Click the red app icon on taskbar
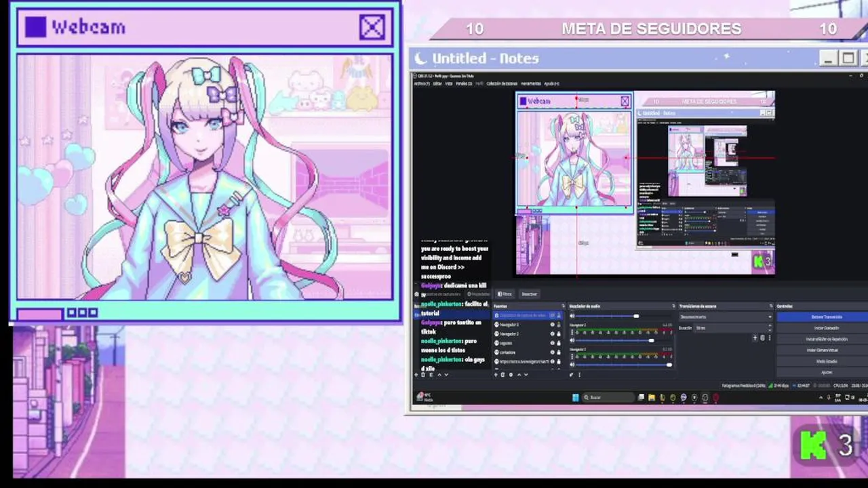The height and width of the screenshot is (488, 868). click(715, 398)
